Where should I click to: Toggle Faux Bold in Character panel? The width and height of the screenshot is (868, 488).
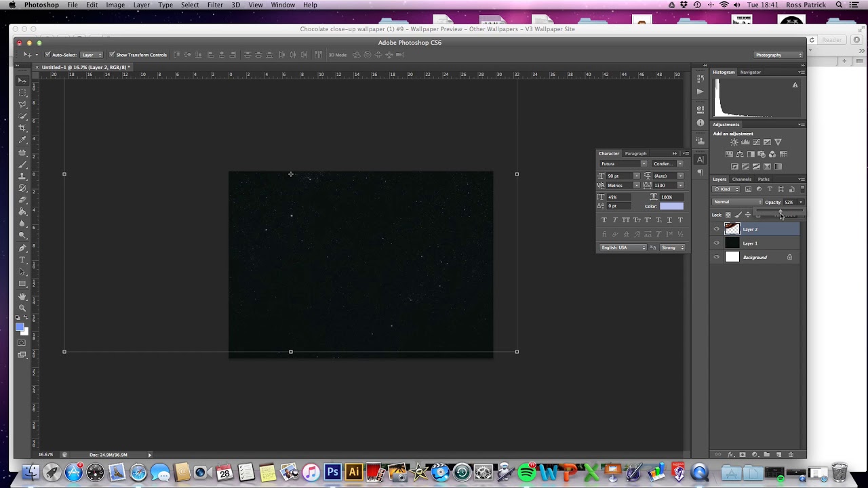[604, 220]
